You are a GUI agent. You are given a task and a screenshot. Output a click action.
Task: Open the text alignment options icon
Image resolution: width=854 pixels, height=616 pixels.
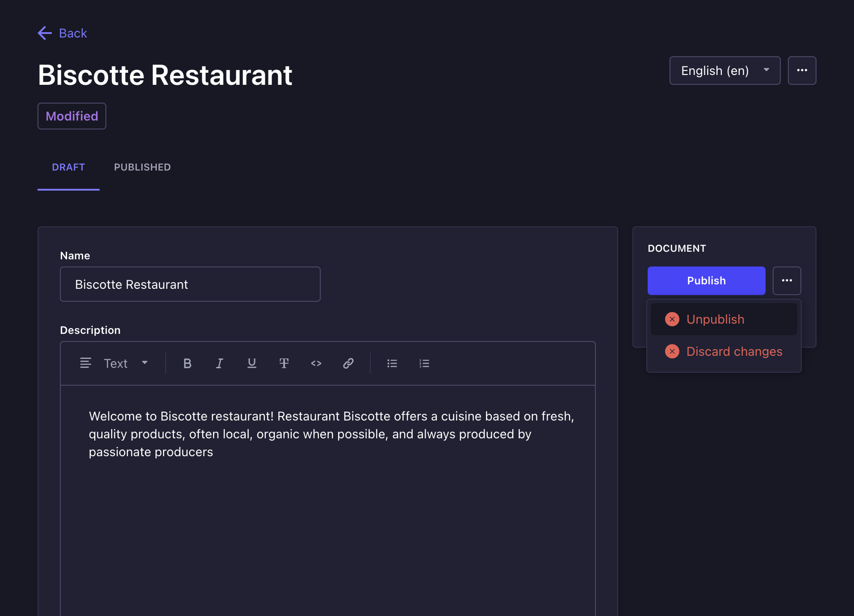[x=85, y=363]
